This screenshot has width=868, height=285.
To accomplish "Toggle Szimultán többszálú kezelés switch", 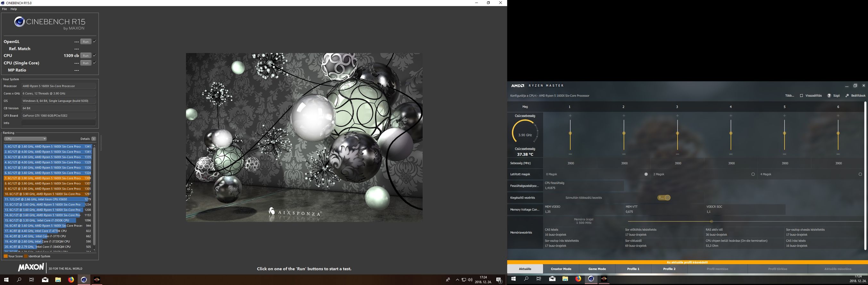I will (664, 198).
